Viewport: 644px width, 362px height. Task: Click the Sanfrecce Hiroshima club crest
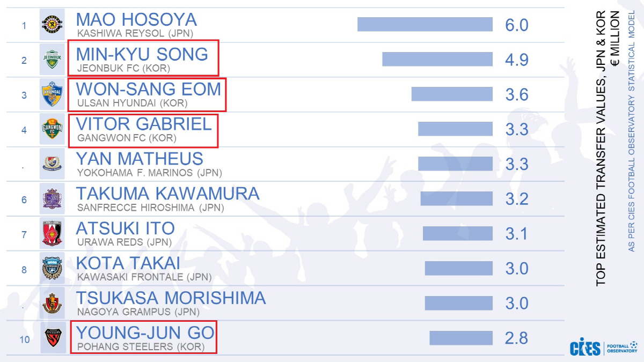52,199
